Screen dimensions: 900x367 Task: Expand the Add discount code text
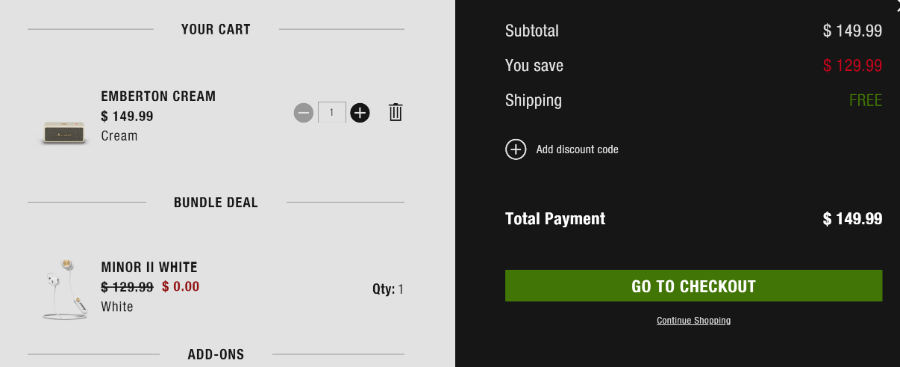pyautogui.click(x=577, y=149)
